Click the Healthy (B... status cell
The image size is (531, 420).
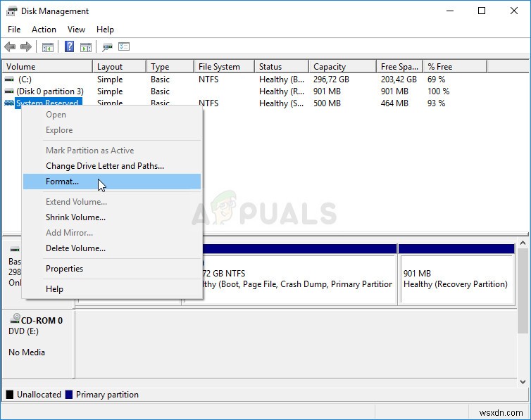tap(282, 79)
